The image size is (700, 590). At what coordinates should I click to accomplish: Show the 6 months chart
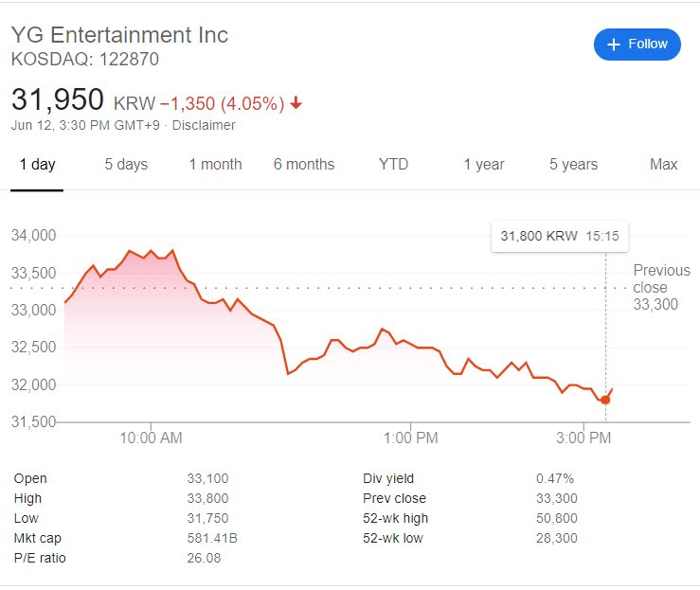tap(304, 165)
